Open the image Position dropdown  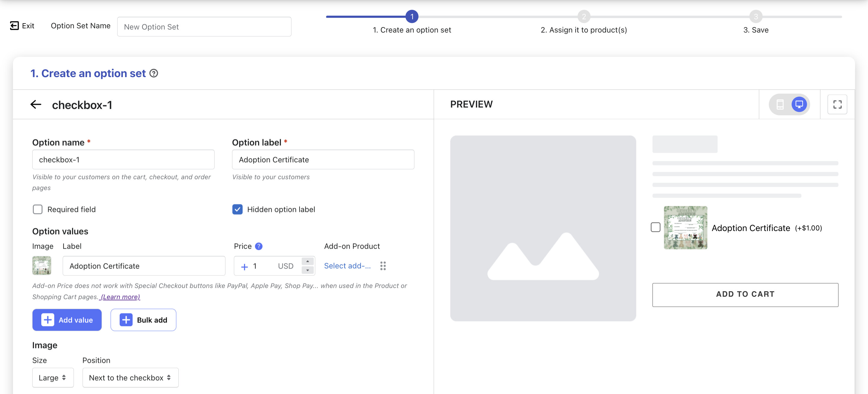point(130,377)
